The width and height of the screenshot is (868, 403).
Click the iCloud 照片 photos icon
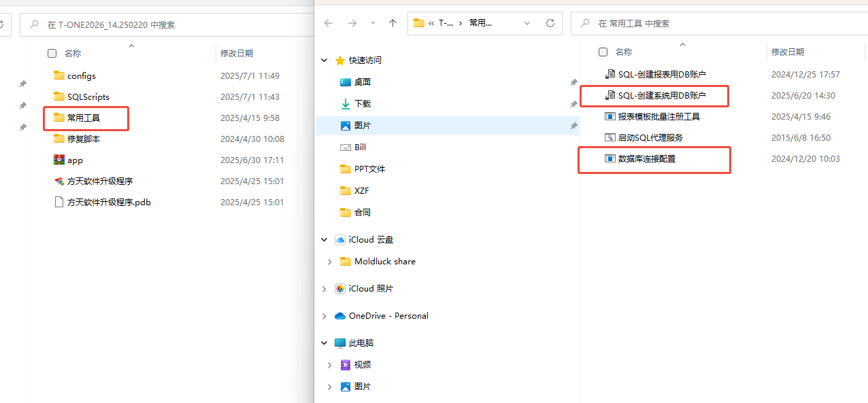coord(340,288)
